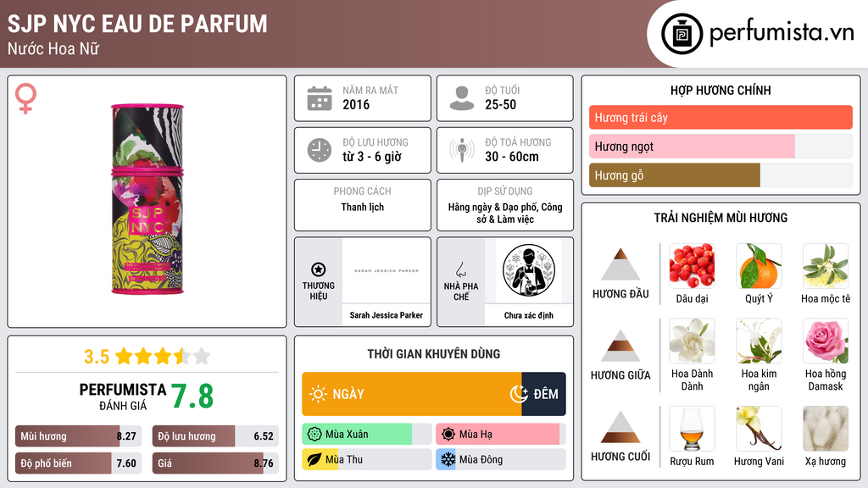The height and width of the screenshot is (488, 868).
Task: Click the TRẢI NGHIỆM MÙI HƯƠNG heading
Action: coord(721,218)
